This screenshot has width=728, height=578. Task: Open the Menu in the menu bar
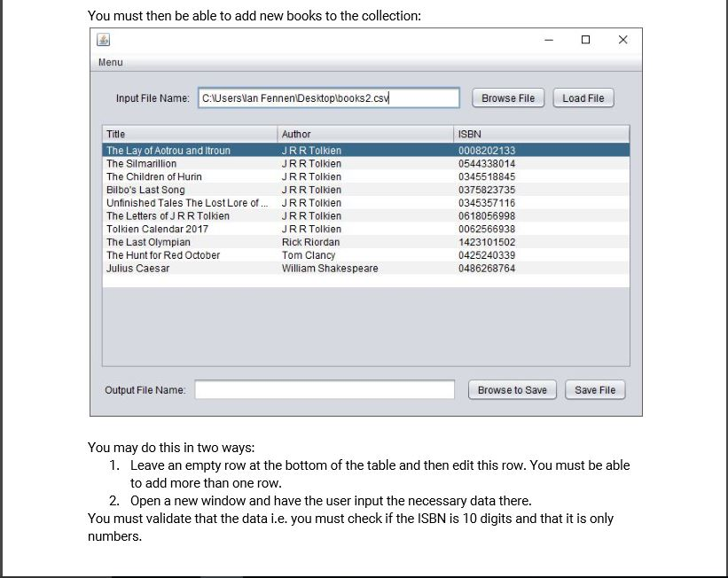click(x=111, y=62)
